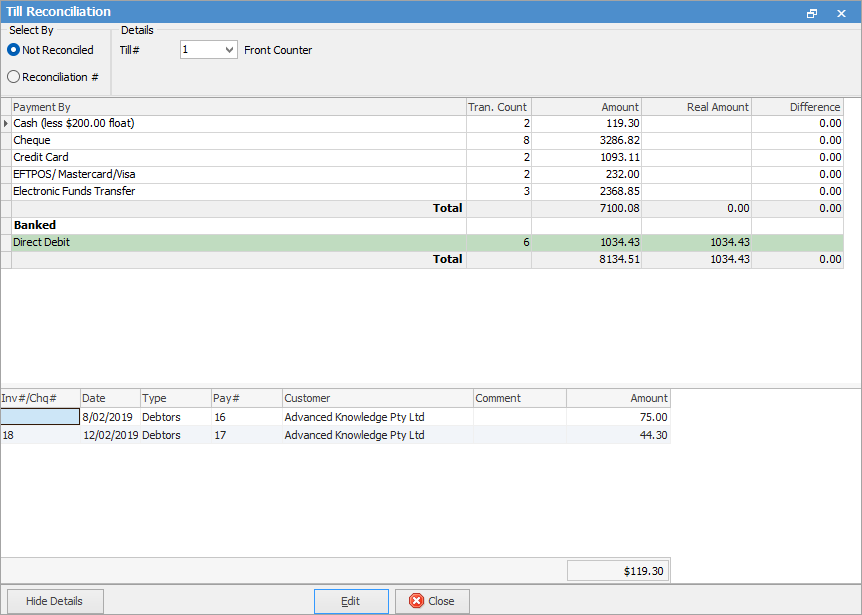Open the Till# dropdown

tap(230, 50)
